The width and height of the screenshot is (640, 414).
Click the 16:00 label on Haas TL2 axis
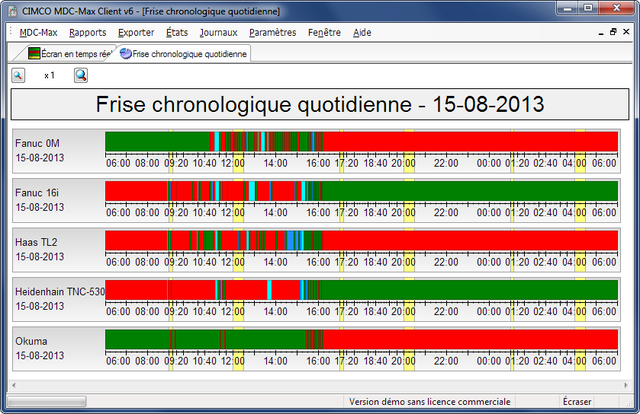pos(318,262)
